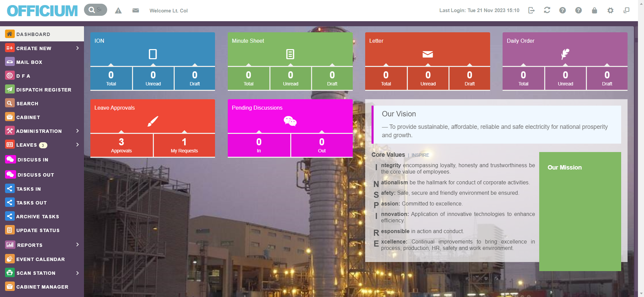Click the logout icon in top bar
Image resolution: width=644 pixels, height=297 pixels.
pos(531,10)
